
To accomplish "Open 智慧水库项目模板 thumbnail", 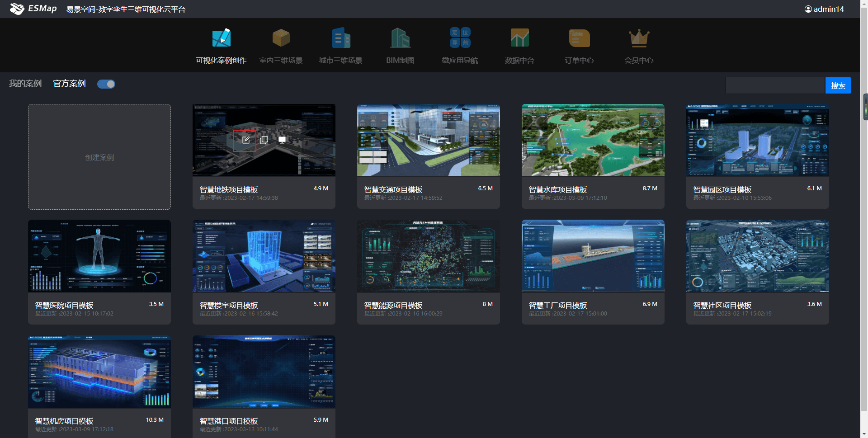I will [593, 140].
